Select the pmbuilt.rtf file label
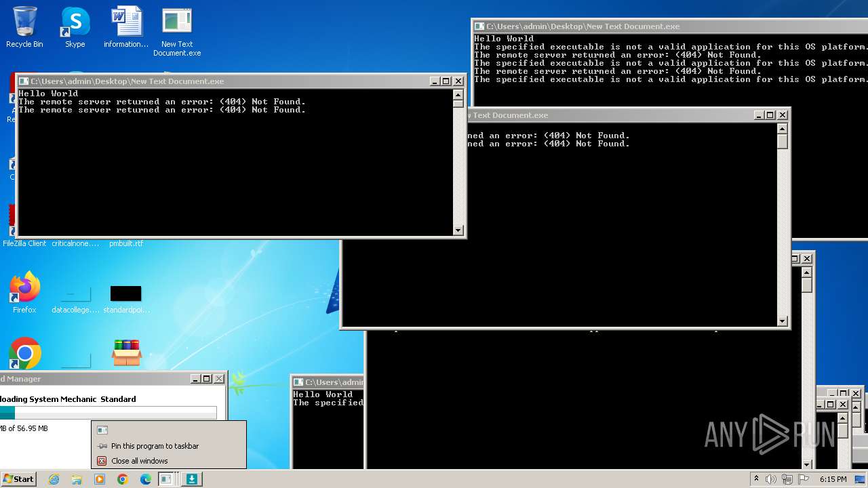 pos(126,243)
